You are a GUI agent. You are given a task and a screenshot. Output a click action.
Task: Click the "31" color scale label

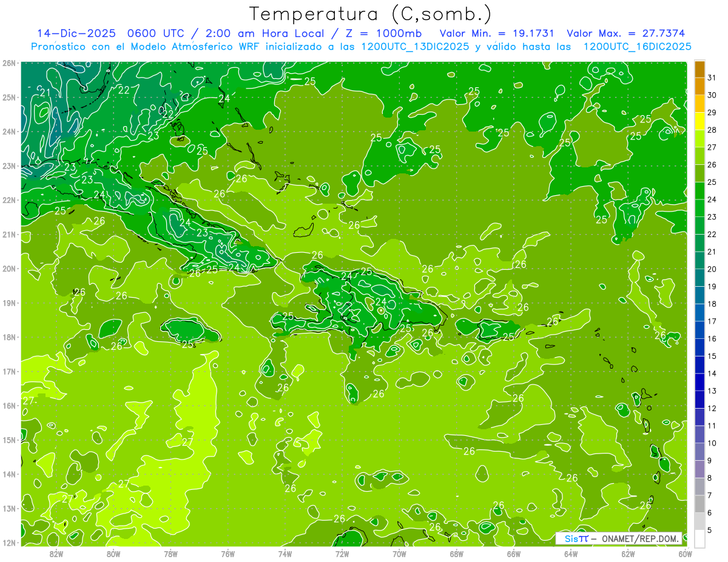(712, 78)
